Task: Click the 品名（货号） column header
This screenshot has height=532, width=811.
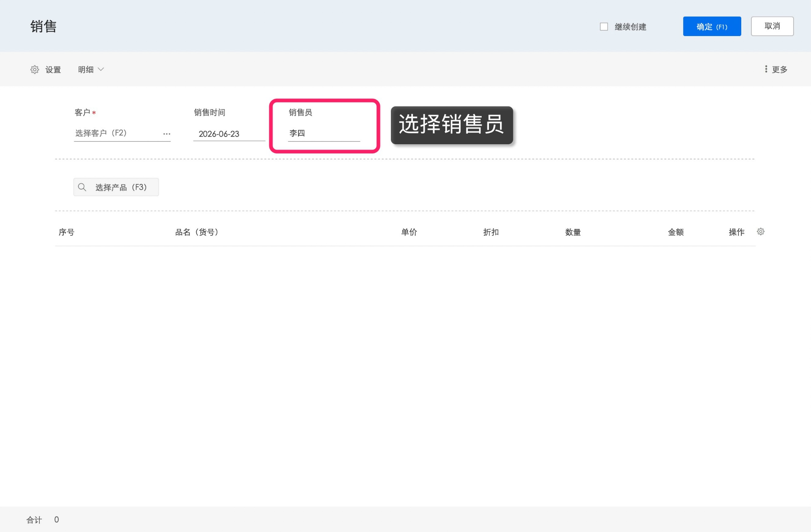Action: (x=197, y=232)
